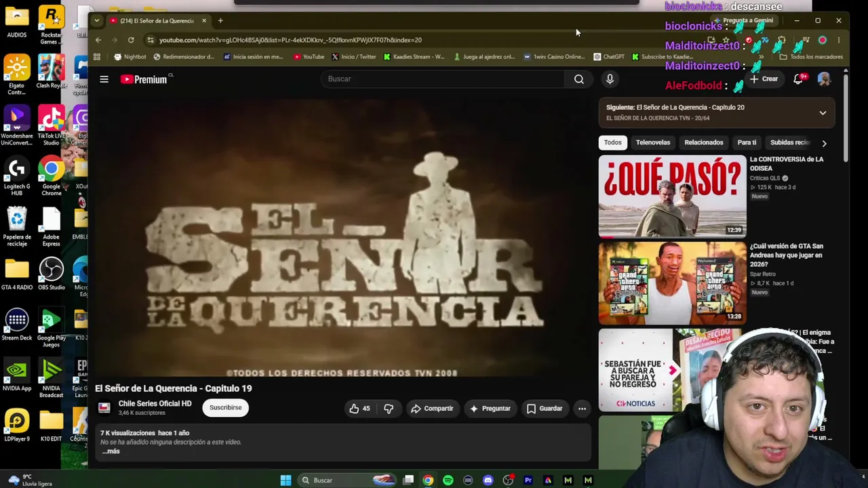Viewport: 868px width, 488px height.
Task: Open the GTA San Andreas video thumbnail
Action: point(672,283)
